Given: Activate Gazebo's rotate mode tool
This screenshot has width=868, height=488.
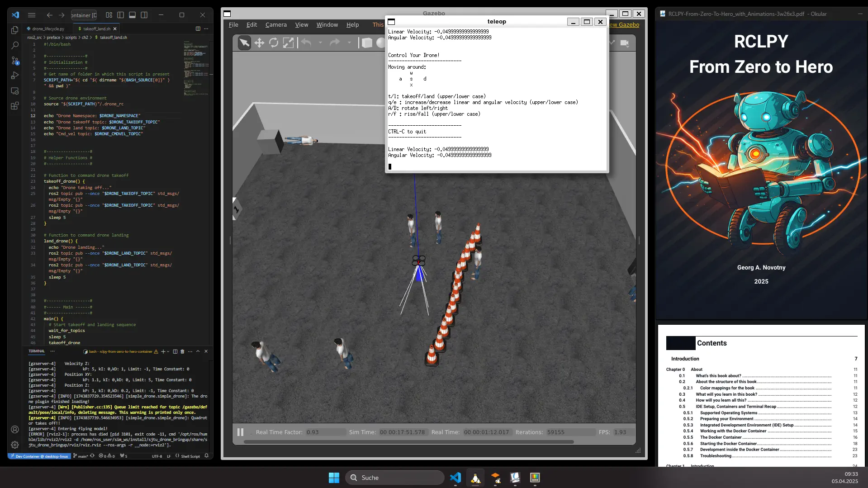Looking at the screenshot, I should (274, 43).
